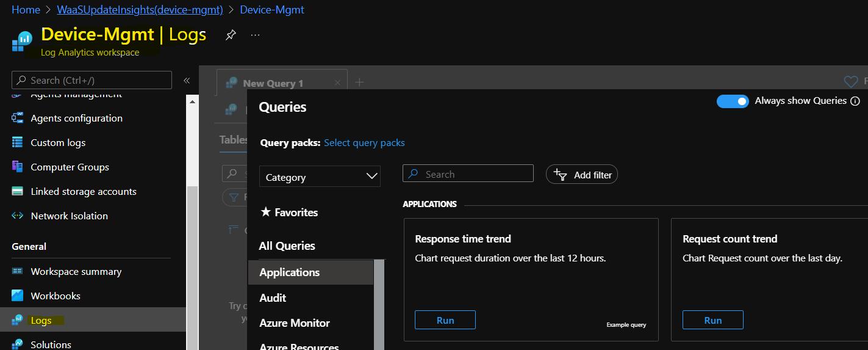Open Network Isolation in sidebar
This screenshot has height=350, width=868.
pyautogui.click(x=69, y=216)
